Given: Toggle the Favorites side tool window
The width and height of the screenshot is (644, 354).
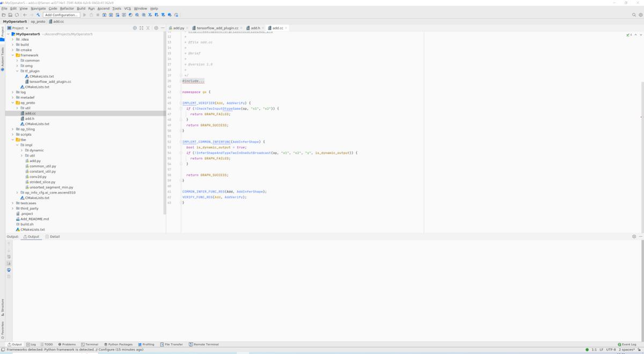Looking at the screenshot, I should [x=2, y=329].
